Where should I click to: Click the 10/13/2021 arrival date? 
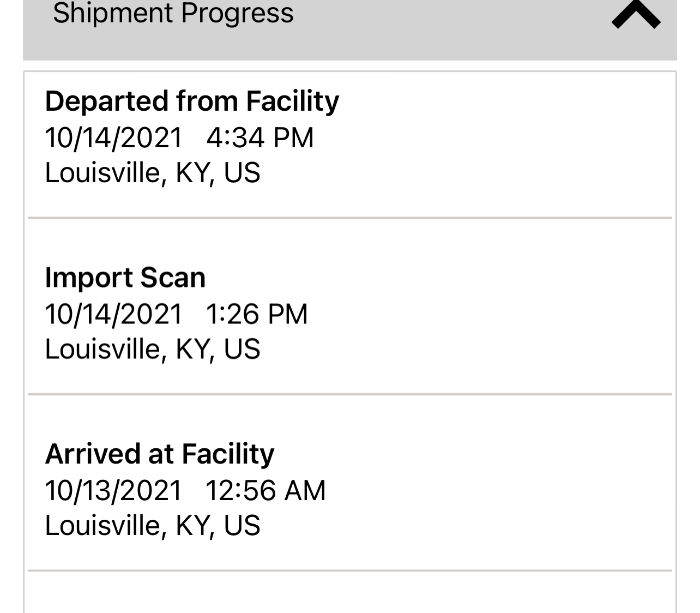pos(113,490)
